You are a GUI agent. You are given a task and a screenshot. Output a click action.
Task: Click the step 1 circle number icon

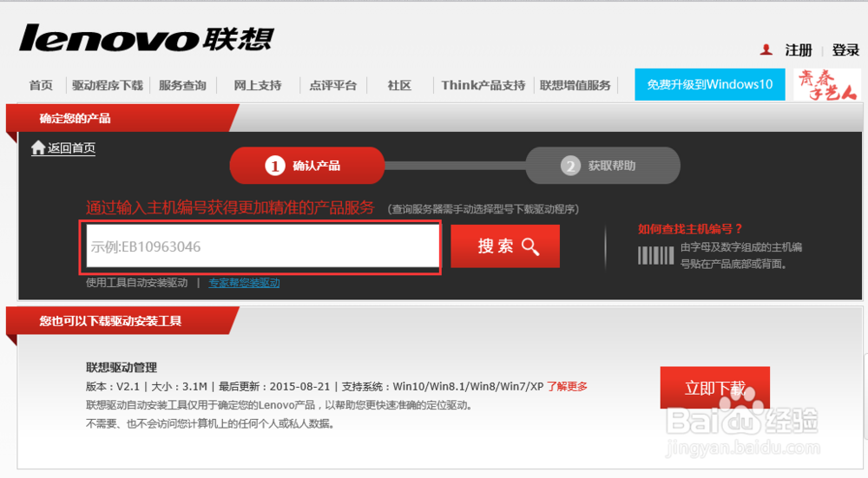pos(274,166)
